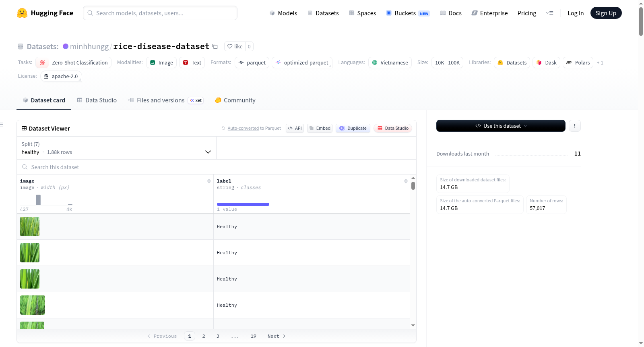The width and height of the screenshot is (644, 347).
Task: Select the Text modality tag
Action: pos(192,62)
